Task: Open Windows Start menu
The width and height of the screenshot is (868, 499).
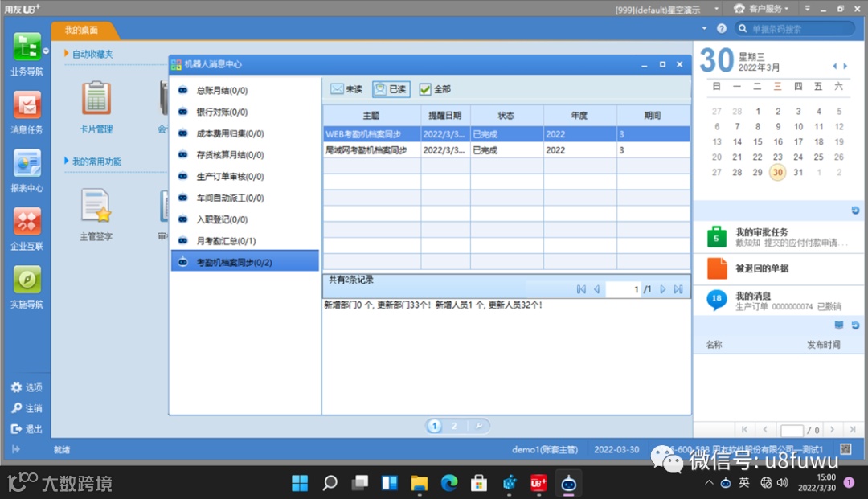Action: click(300, 483)
